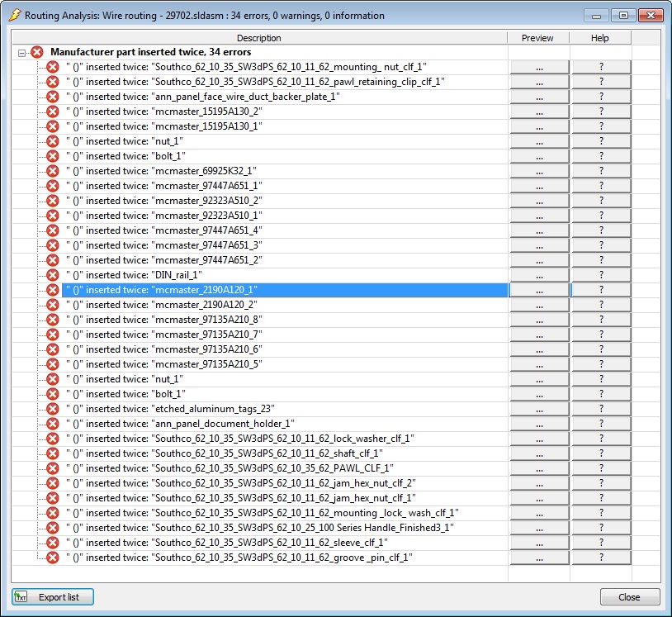The image size is (672, 617).
Task: Sort by the Description column header
Action: 259,38
